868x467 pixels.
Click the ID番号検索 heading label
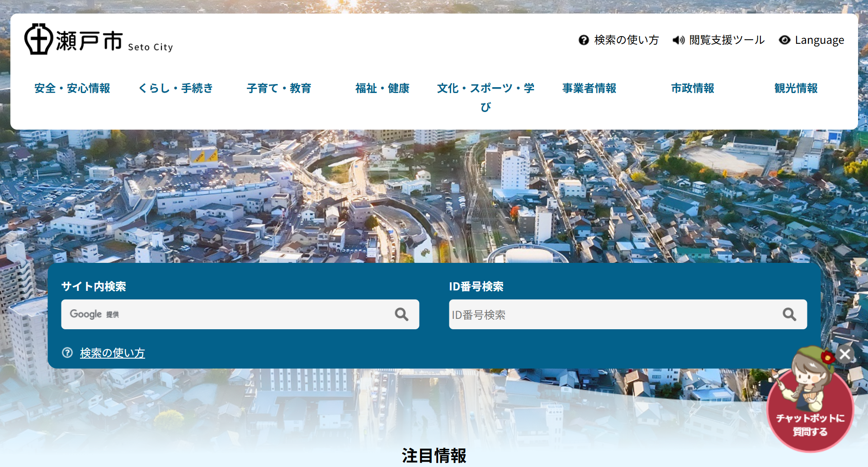pos(476,286)
